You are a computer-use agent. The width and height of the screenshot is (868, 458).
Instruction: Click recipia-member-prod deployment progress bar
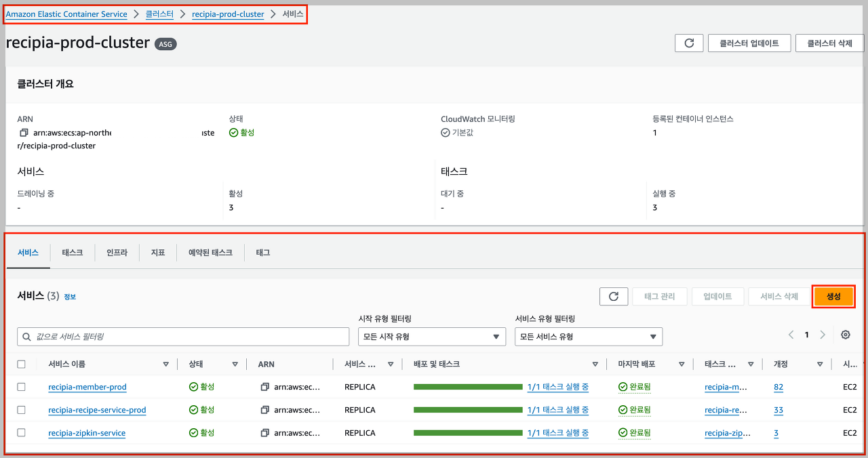(x=468, y=387)
